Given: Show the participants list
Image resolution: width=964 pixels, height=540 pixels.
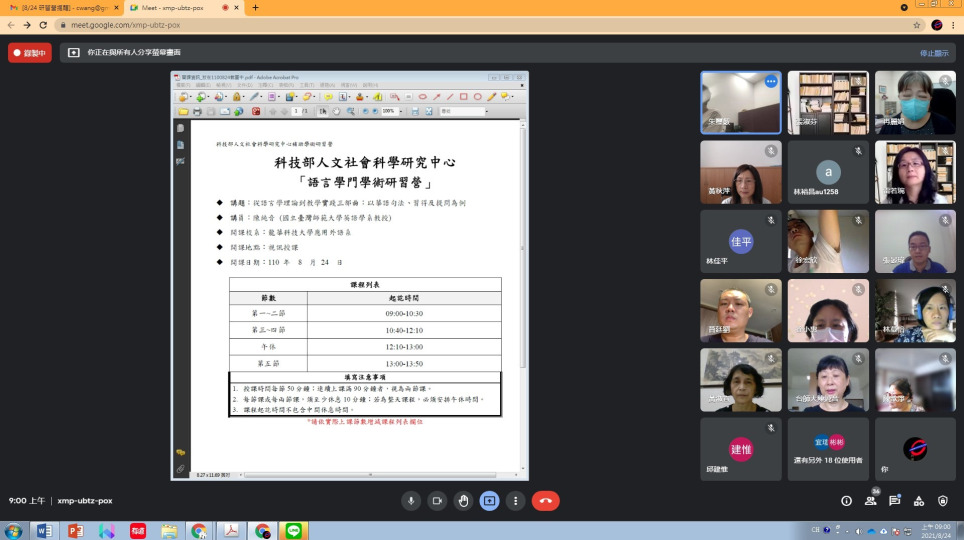Looking at the screenshot, I should pos(870,501).
